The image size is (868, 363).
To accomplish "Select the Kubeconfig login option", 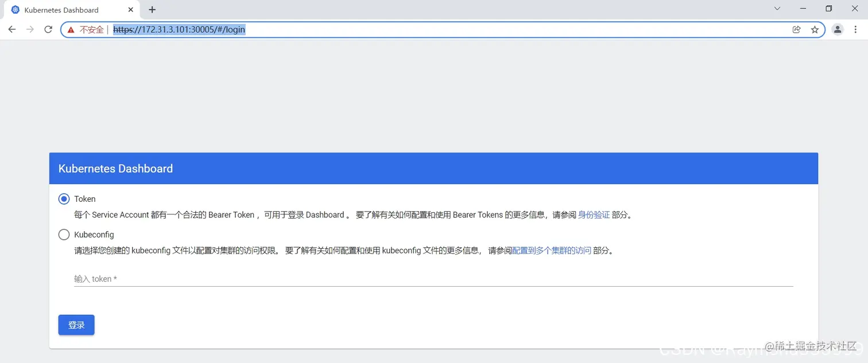I will [64, 234].
